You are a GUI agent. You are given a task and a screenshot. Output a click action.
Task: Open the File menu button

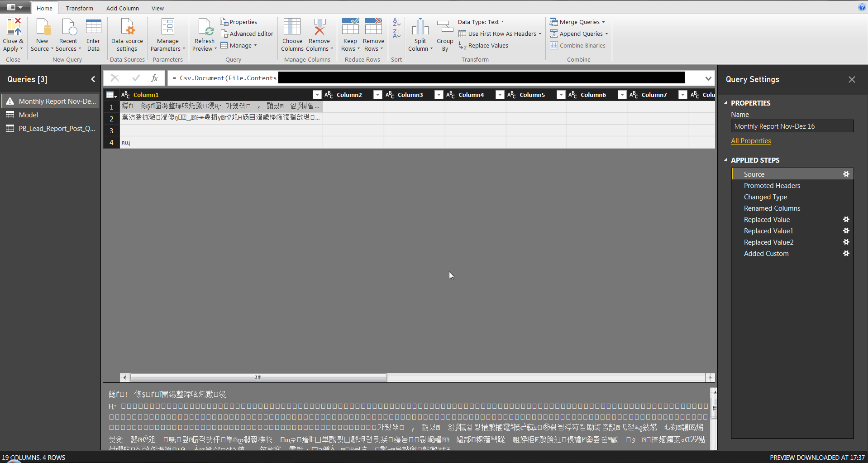[x=15, y=7]
